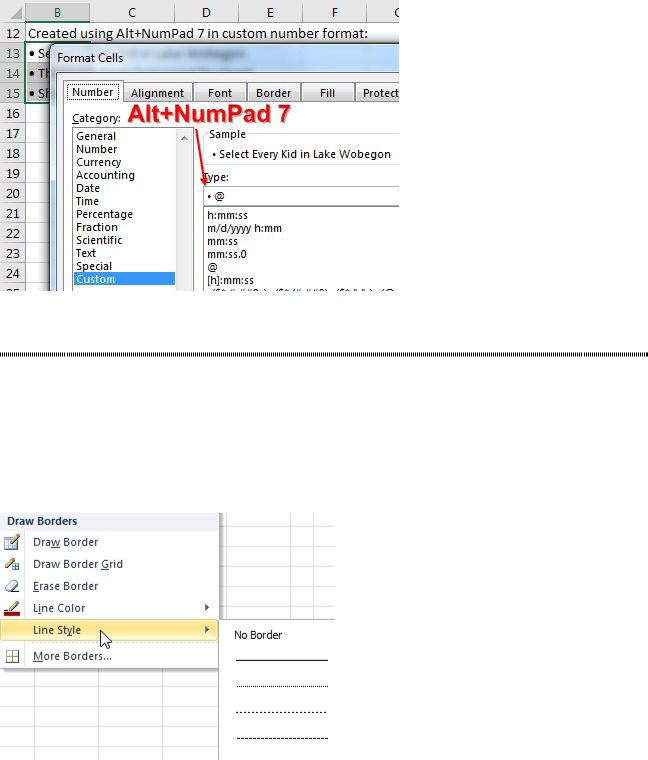Select Currency category
Image resolution: width=648 pixels, height=760 pixels.
(125, 162)
